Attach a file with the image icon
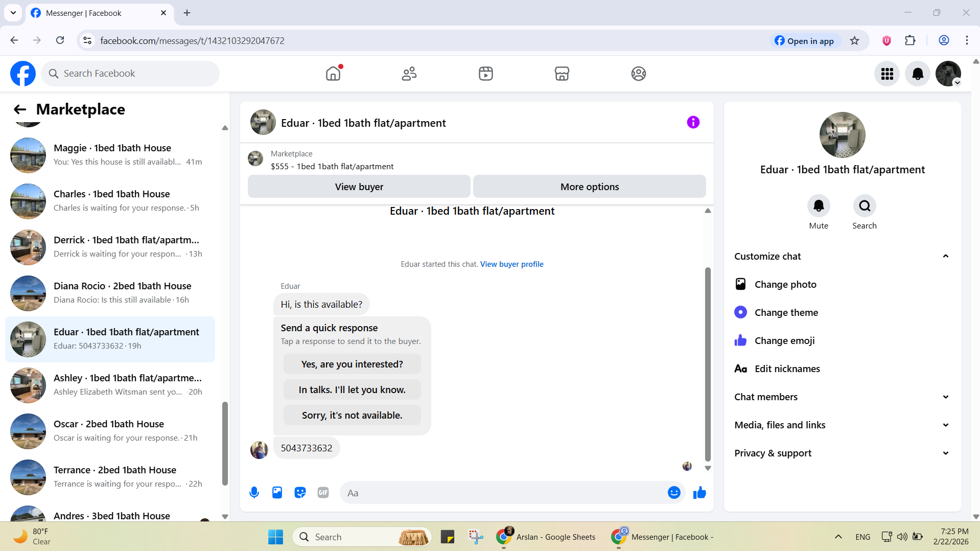 [277, 493]
